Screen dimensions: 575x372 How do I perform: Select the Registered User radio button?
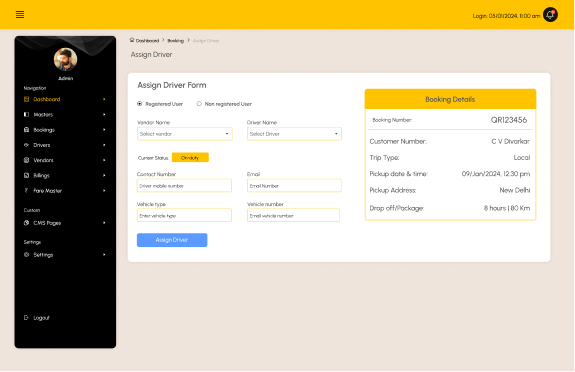point(140,104)
